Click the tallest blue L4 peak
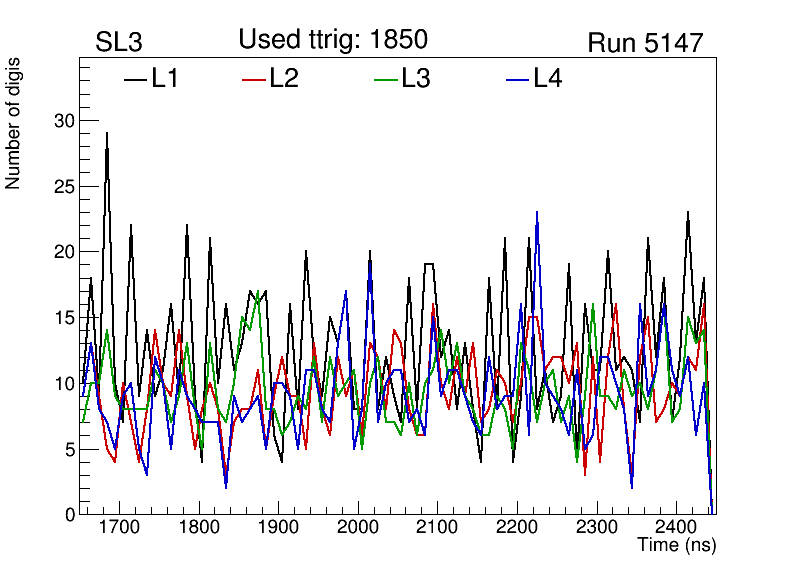 (x=537, y=212)
